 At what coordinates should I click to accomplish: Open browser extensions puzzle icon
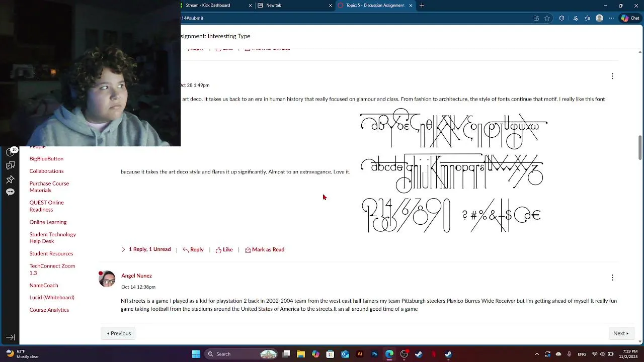tap(561, 18)
